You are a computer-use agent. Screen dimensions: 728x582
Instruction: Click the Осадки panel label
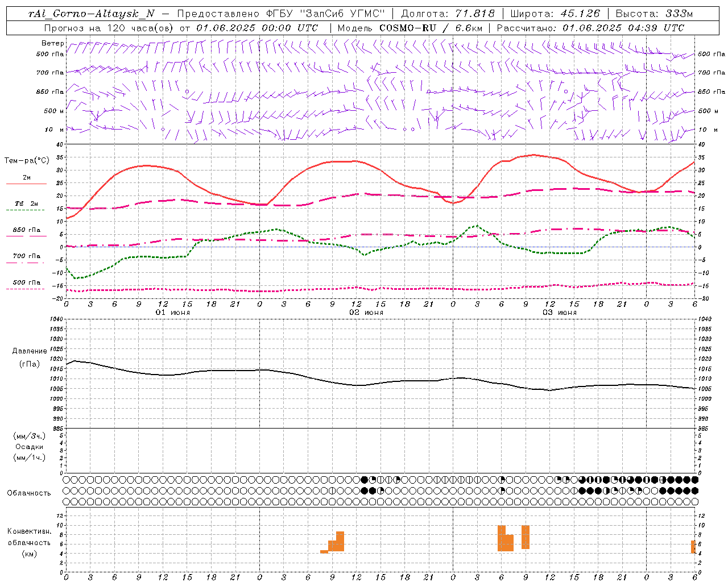point(30,447)
